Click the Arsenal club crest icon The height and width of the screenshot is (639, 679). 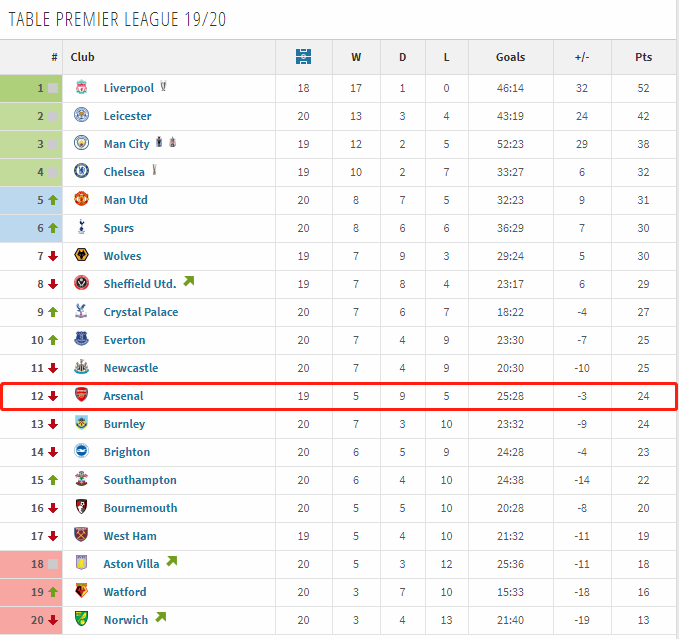coord(81,396)
